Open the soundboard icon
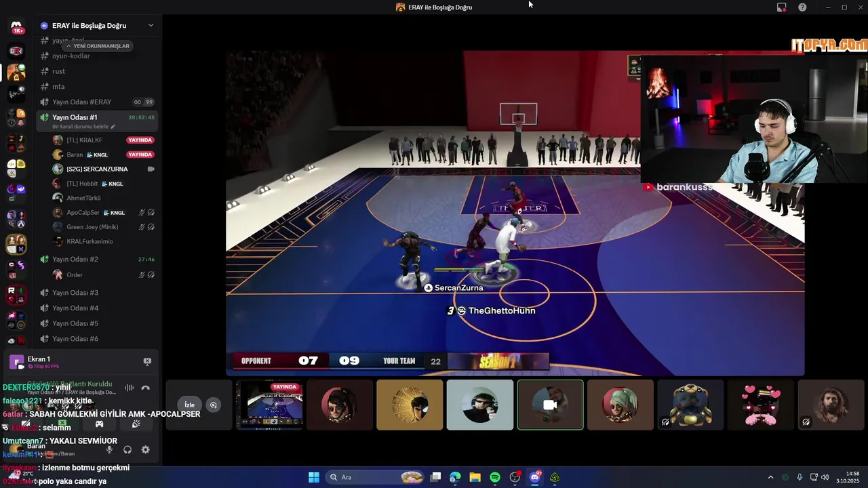 click(136, 424)
